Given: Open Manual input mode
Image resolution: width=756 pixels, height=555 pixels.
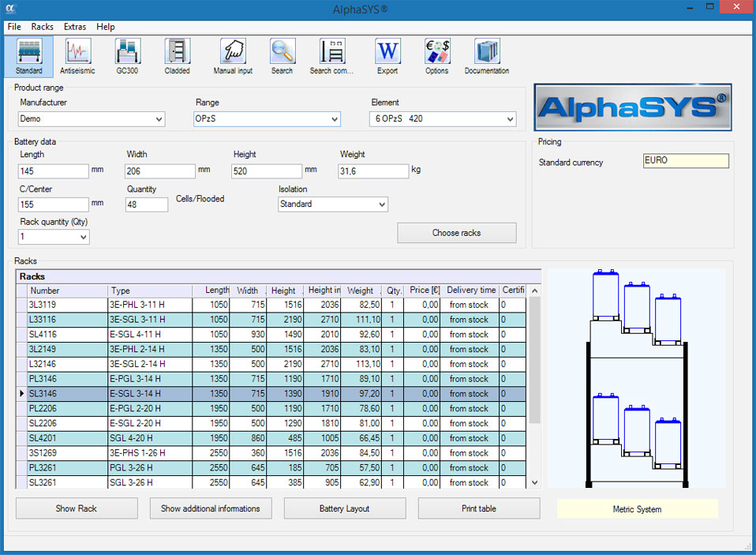Looking at the screenshot, I should (233, 55).
